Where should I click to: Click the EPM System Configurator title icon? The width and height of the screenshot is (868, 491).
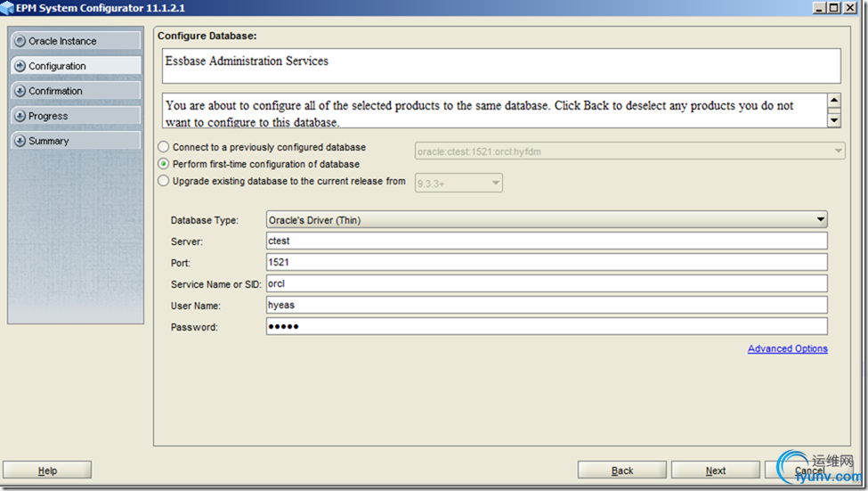pyautogui.click(x=7, y=8)
